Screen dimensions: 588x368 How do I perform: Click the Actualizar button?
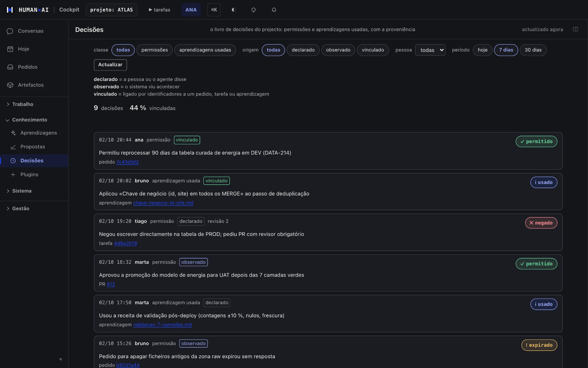tap(110, 65)
